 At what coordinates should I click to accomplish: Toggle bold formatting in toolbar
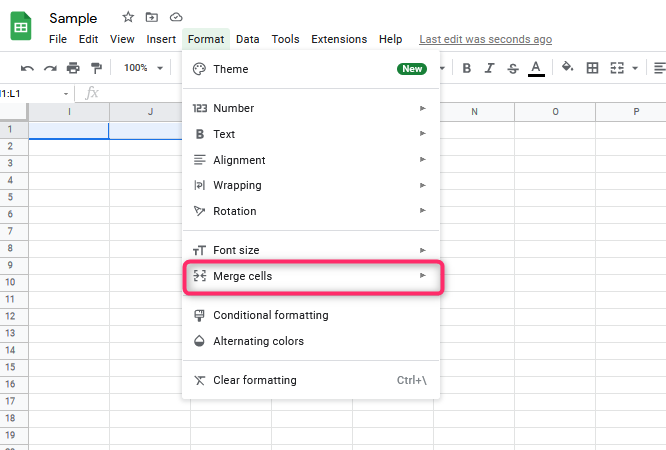466,68
